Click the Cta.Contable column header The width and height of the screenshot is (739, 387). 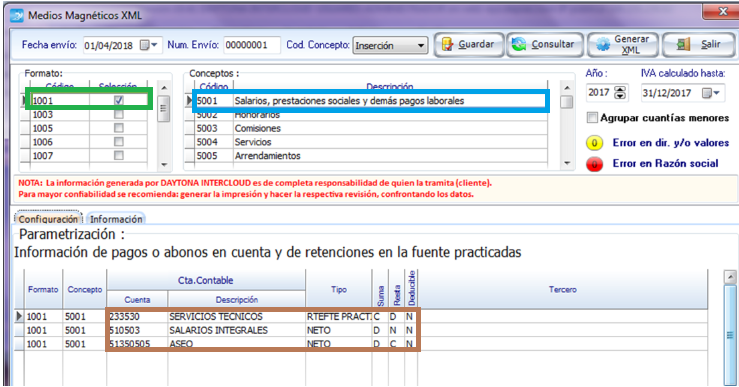[x=205, y=280]
